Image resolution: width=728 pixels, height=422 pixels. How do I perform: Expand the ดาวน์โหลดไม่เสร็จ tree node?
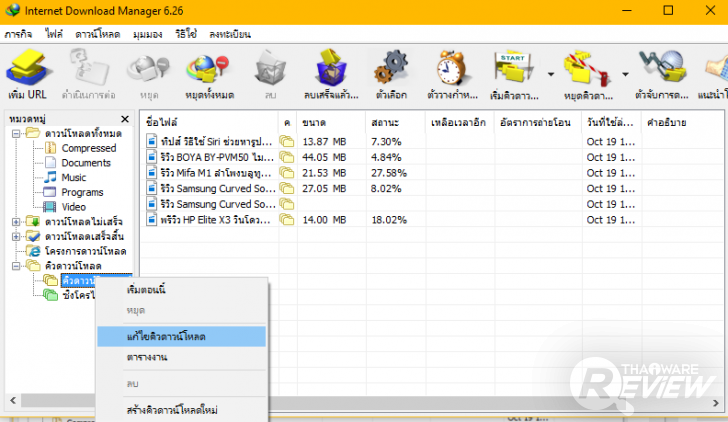tap(16, 222)
